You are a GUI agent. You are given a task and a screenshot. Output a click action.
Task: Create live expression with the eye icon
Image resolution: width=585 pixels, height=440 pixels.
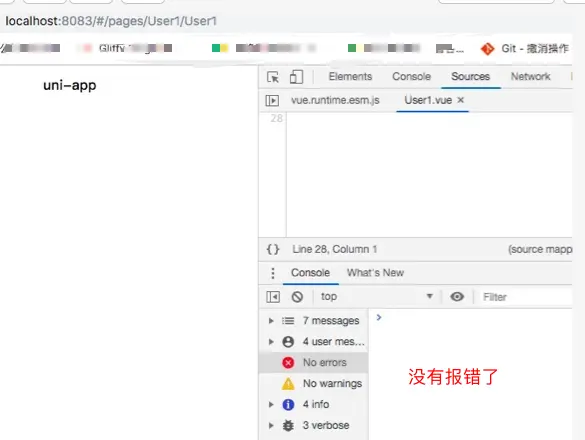pyautogui.click(x=457, y=297)
